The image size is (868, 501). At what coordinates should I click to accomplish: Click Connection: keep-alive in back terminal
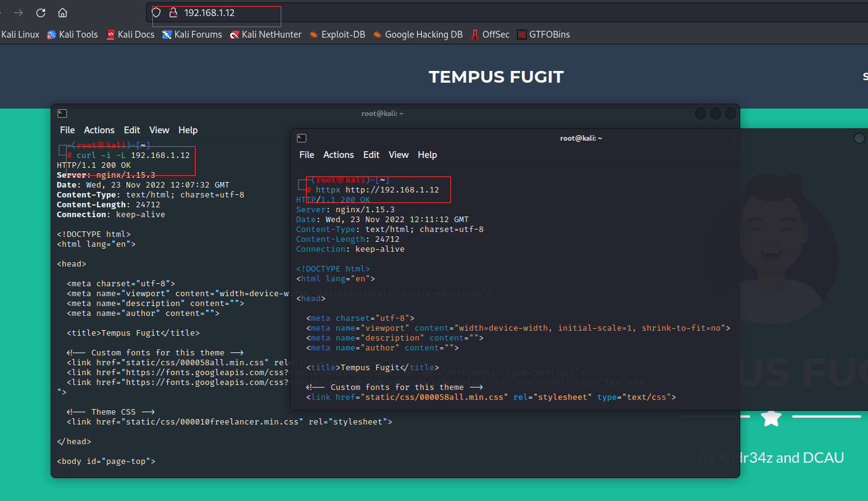tap(111, 215)
